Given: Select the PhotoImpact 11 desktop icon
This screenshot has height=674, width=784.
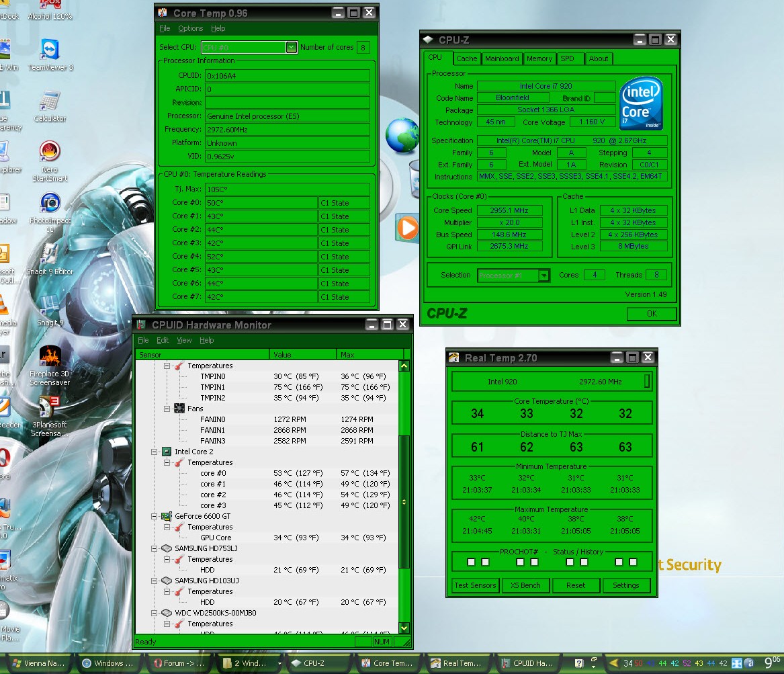Looking at the screenshot, I should (x=50, y=212).
